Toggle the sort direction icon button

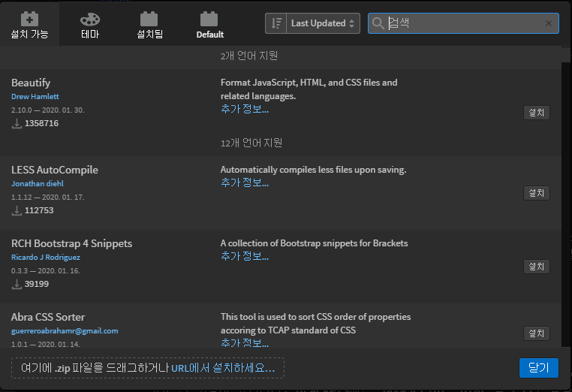(276, 23)
